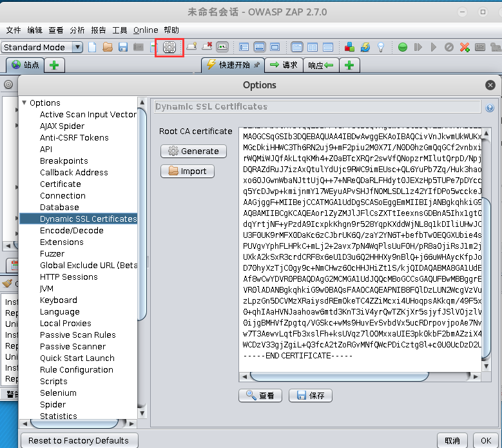Open Manage Add-ons colored blocks icon

349,48
